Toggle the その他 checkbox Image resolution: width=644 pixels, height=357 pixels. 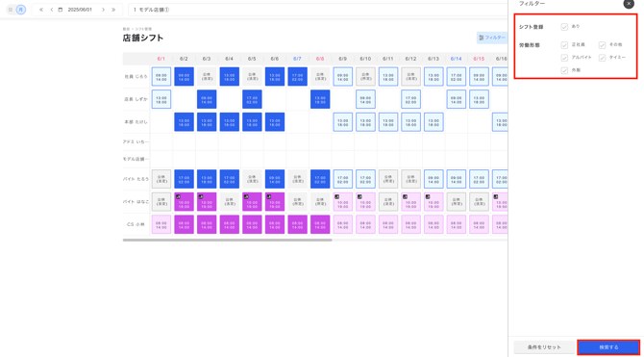tap(602, 45)
